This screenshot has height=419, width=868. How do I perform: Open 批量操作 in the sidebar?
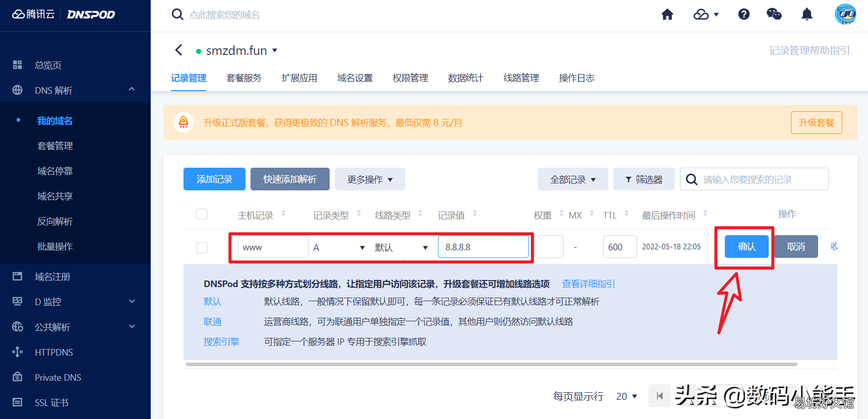click(x=55, y=246)
